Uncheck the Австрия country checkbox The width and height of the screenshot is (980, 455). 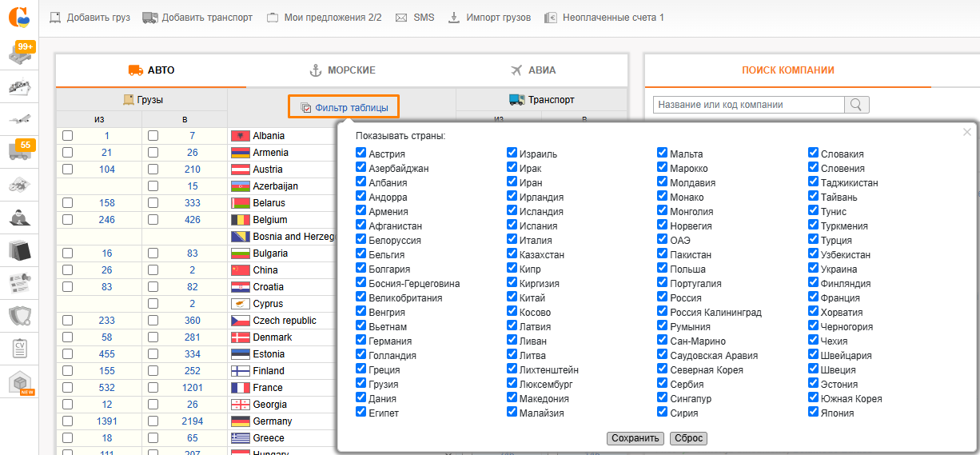[361, 154]
